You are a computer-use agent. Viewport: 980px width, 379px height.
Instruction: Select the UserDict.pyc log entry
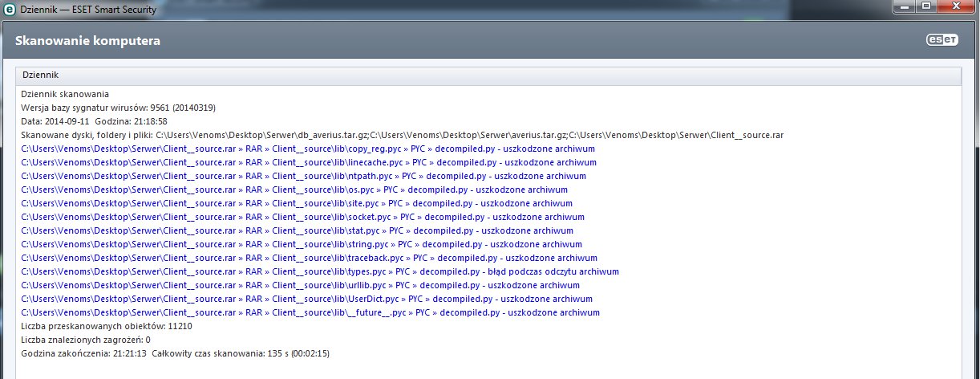point(306,299)
